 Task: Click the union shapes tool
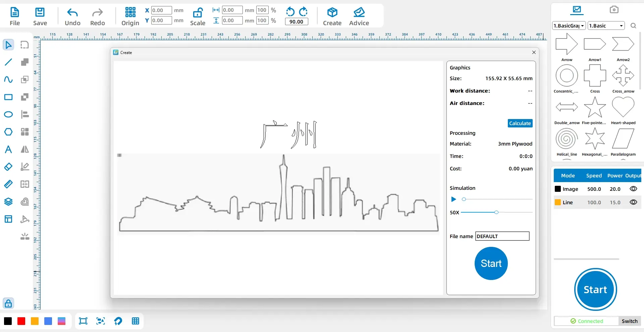point(25,62)
